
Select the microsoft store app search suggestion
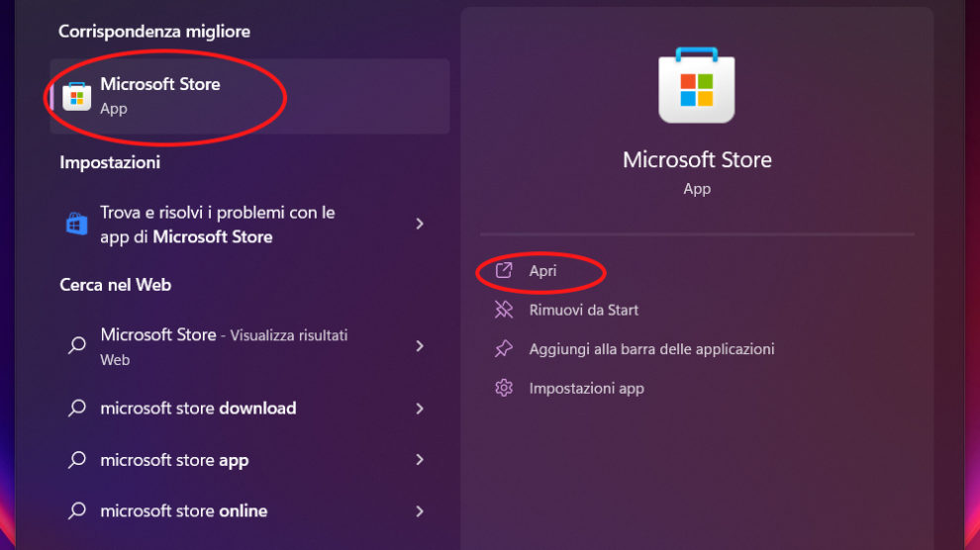coord(174,460)
